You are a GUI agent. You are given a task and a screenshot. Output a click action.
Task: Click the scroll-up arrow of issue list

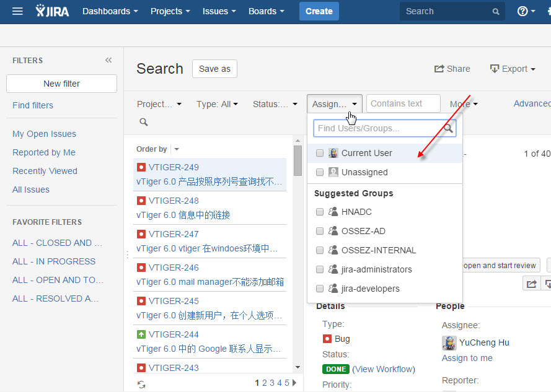point(298,141)
